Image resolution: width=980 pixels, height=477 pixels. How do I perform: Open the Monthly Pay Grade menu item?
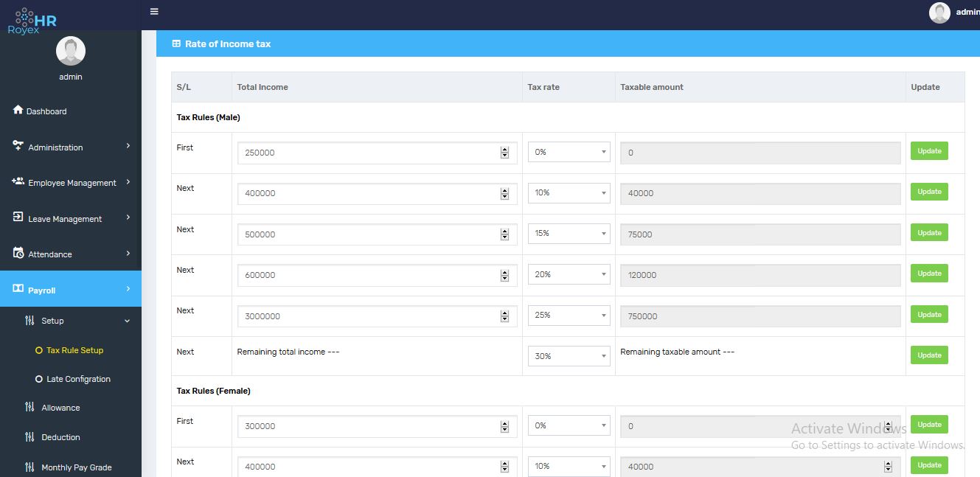coord(76,467)
